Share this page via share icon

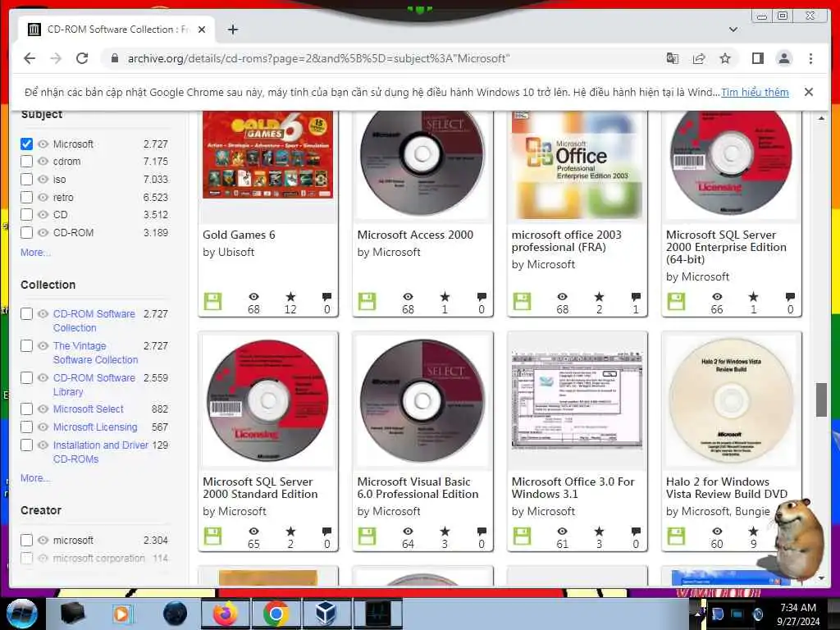click(x=699, y=58)
